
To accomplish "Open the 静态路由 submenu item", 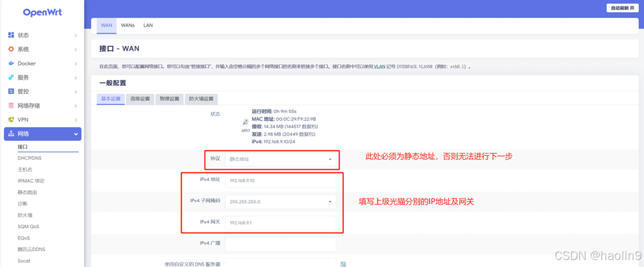I will coord(27,192).
